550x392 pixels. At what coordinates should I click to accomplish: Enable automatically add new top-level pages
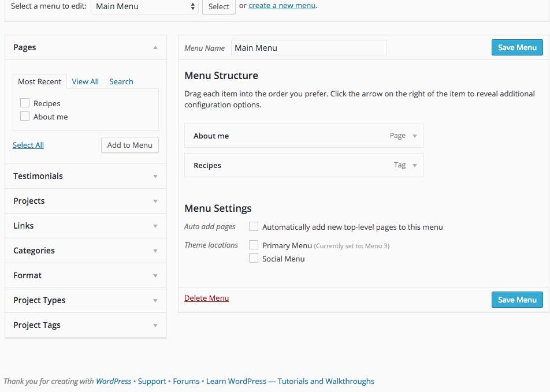pos(254,227)
